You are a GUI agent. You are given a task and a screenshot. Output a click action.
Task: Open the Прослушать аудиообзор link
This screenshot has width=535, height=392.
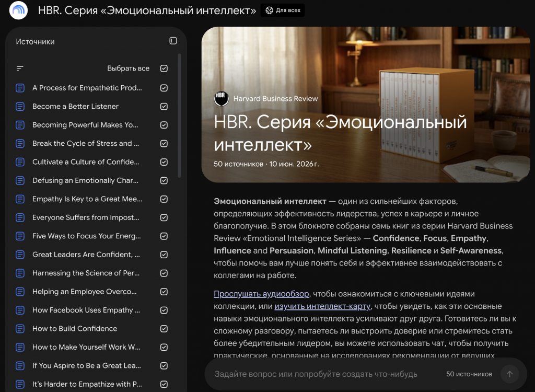pos(261,294)
